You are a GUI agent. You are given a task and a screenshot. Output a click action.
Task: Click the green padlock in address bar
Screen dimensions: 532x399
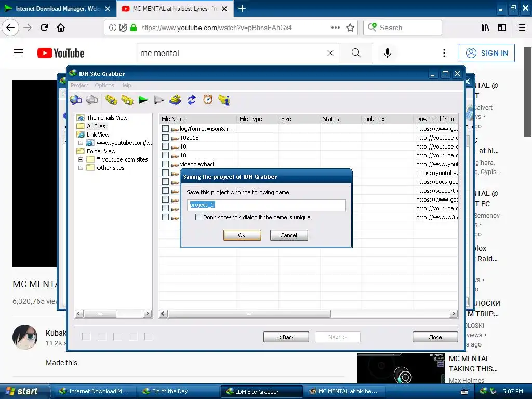[x=134, y=28]
